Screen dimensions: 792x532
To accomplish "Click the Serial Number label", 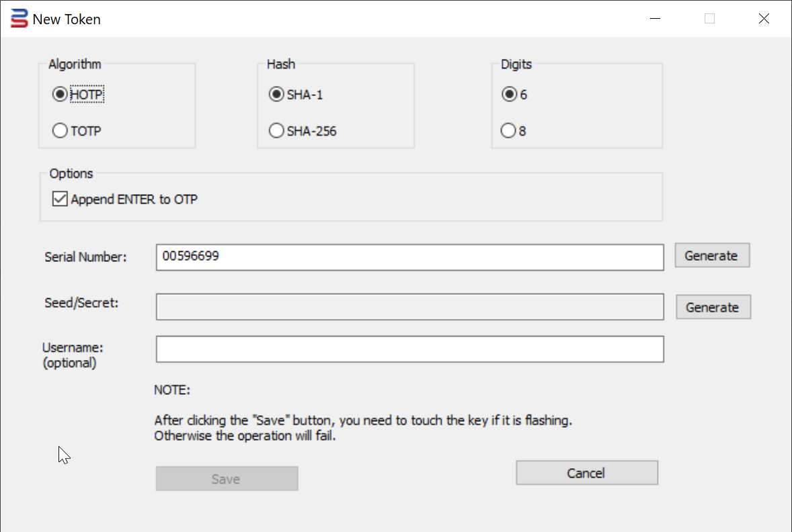I will point(85,257).
